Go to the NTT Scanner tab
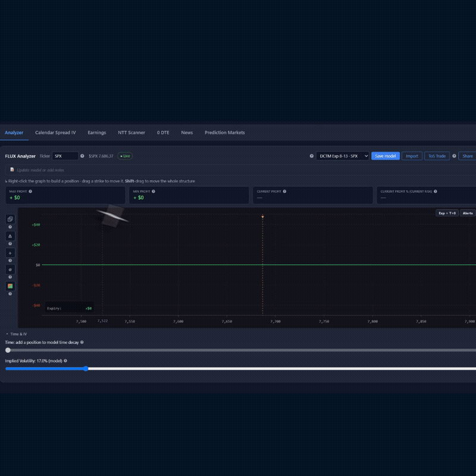The image size is (476, 476). [131, 133]
